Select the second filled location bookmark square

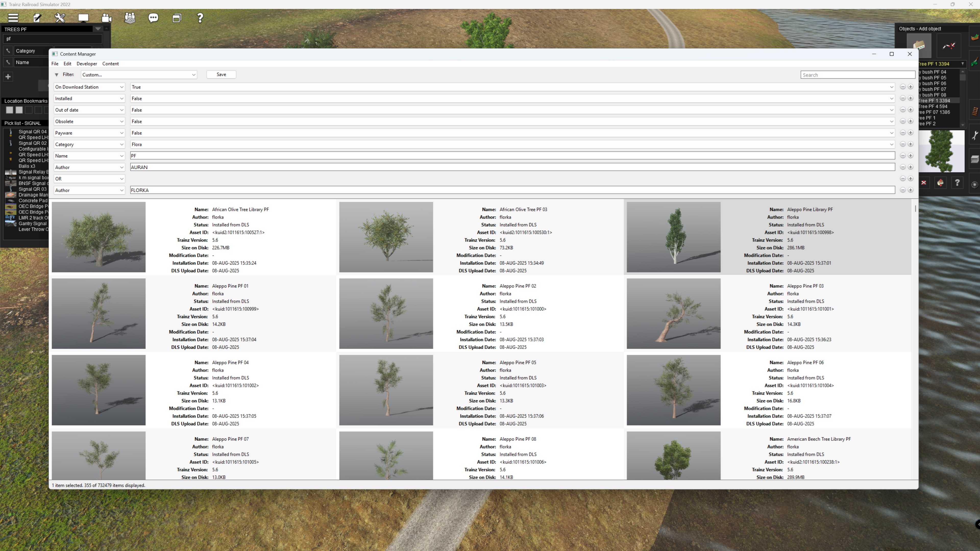[19, 110]
